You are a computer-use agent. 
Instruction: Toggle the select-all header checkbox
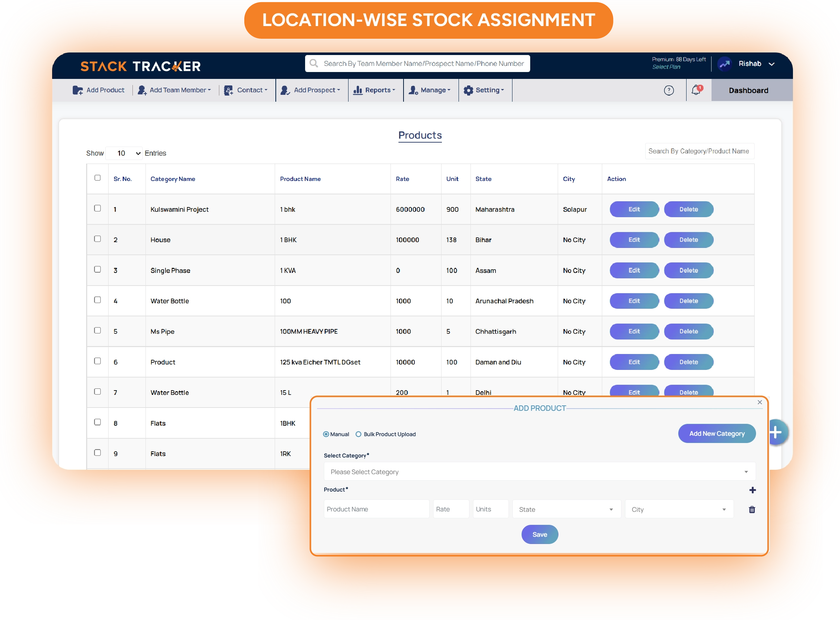click(98, 178)
